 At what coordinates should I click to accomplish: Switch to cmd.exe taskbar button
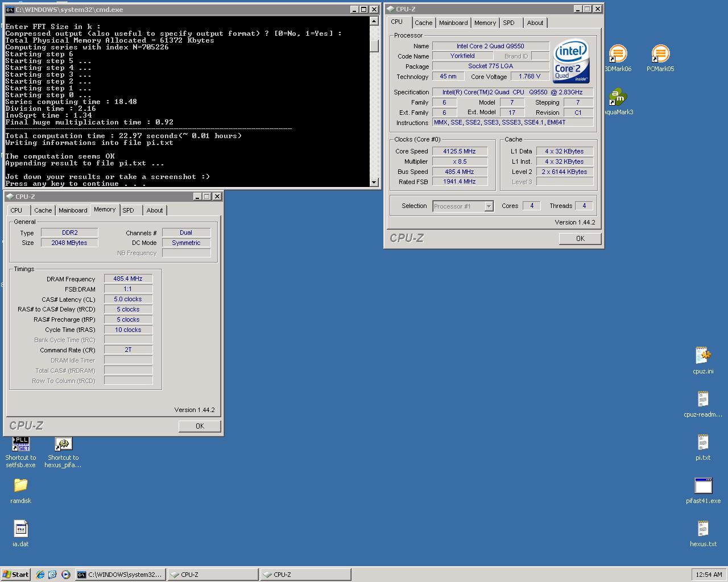tap(121, 575)
